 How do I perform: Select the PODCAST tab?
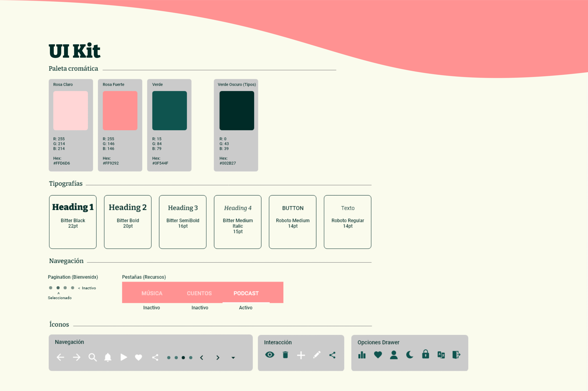tap(246, 293)
